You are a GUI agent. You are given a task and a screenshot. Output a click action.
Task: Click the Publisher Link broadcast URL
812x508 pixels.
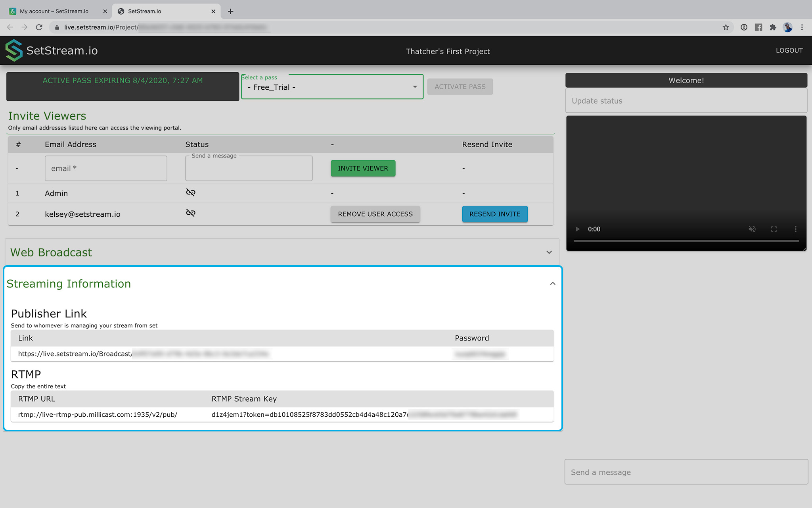pos(144,354)
